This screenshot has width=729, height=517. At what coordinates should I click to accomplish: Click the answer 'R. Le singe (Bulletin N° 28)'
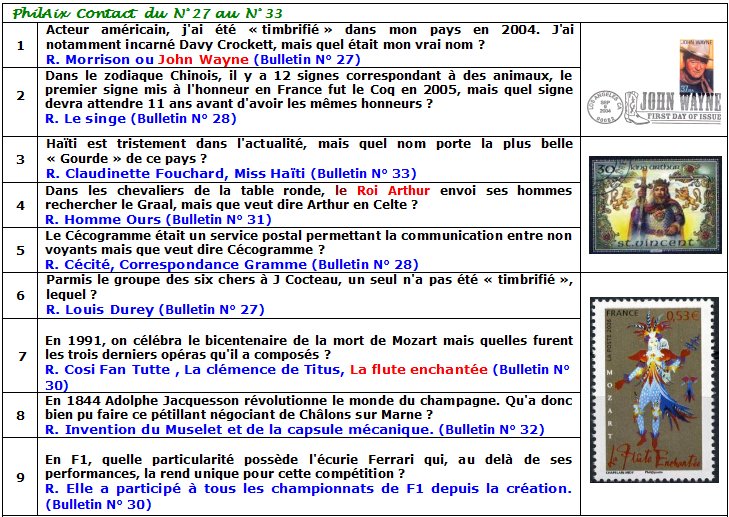coord(141,119)
